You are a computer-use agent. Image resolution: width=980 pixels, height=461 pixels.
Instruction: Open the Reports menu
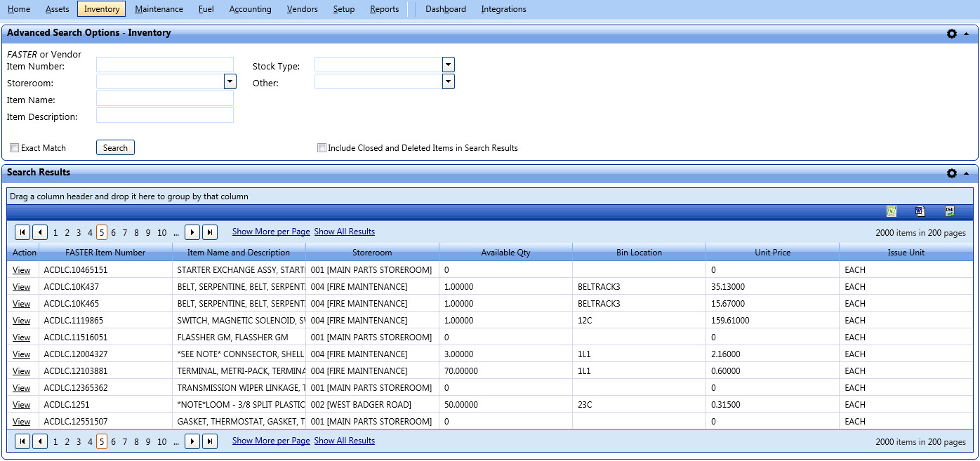pyautogui.click(x=384, y=9)
